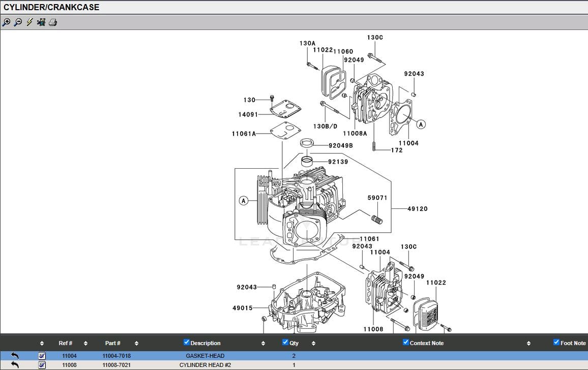This screenshot has width=588, height=370.
Task: Open the note icon in the 11008 row
Action: pyautogui.click(x=42, y=365)
